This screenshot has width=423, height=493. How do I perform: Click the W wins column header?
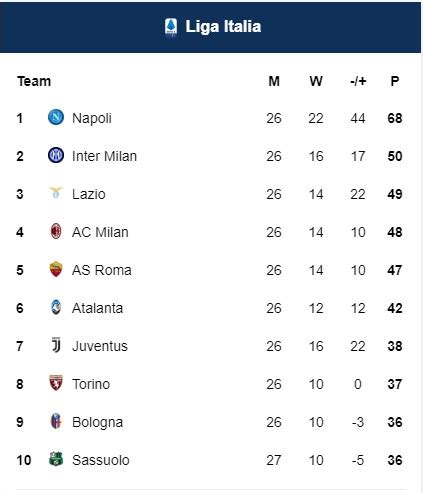tap(316, 81)
